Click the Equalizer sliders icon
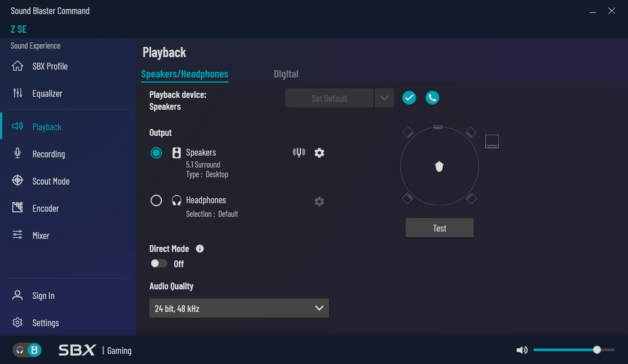Image resolution: width=628 pixels, height=364 pixels. pyautogui.click(x=17, y=93)
